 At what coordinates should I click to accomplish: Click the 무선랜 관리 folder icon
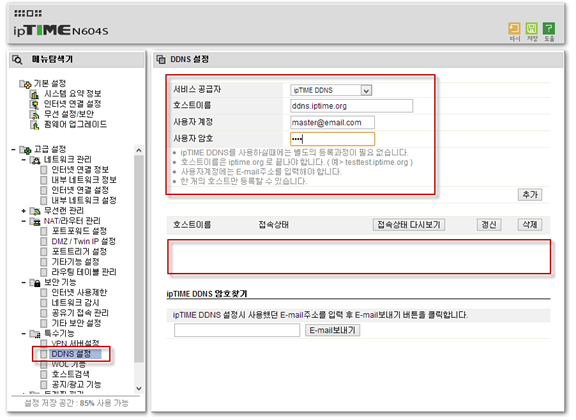point(35,211)
